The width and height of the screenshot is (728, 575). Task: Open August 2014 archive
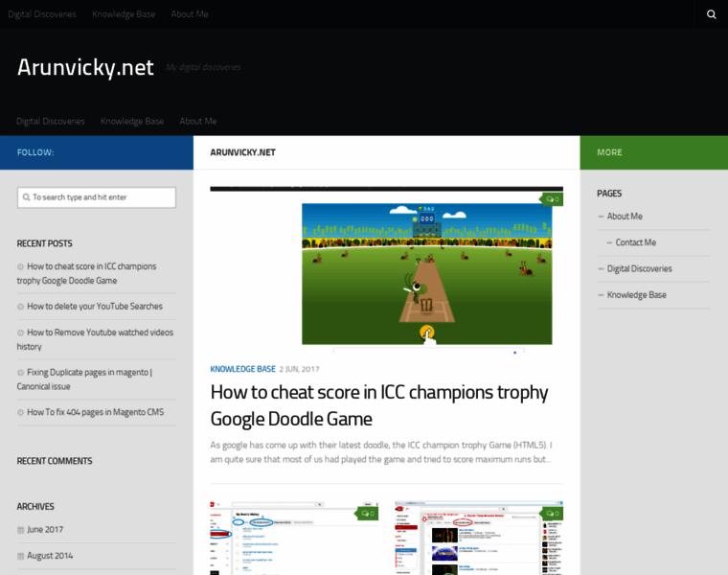tap(50, 556)
